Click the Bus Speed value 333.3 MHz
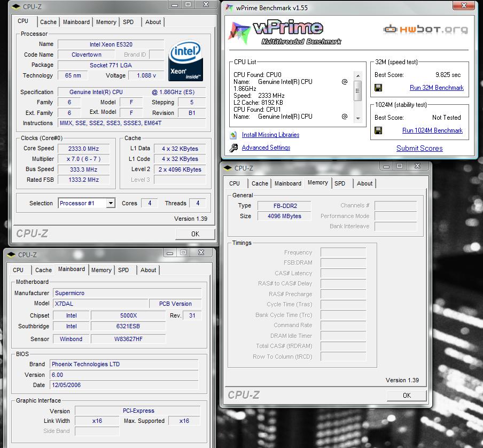The image size is (483, 448). [x=83, y=169]
